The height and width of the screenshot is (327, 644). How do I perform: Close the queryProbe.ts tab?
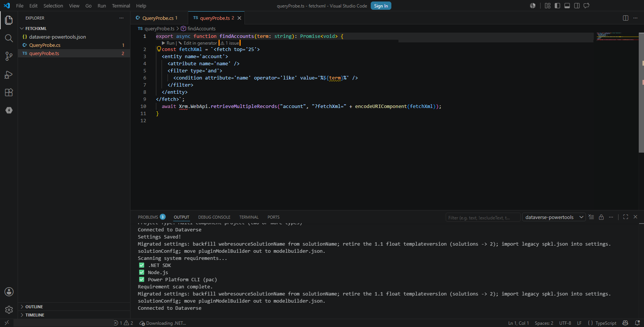point(240,18)
